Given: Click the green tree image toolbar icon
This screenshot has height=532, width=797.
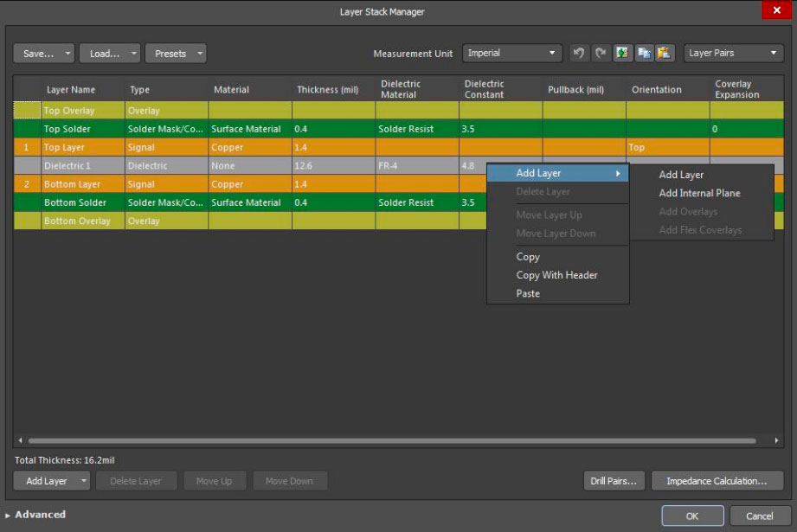Looking at the screenshot, I should click(x=622, y=53).
